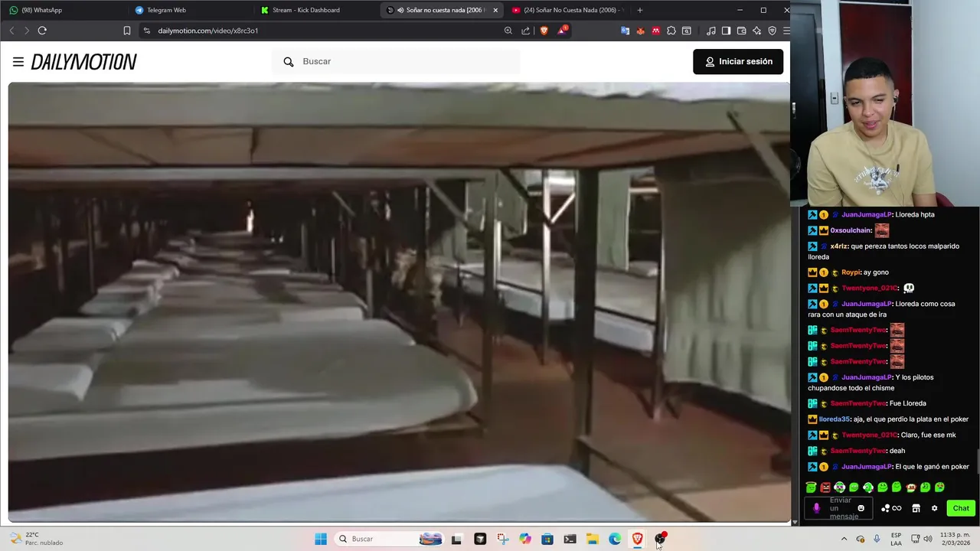This screenshot has height=551, width=980.
Task: Click the Iniciar sesión button
Action: click(x=738, y=61)
